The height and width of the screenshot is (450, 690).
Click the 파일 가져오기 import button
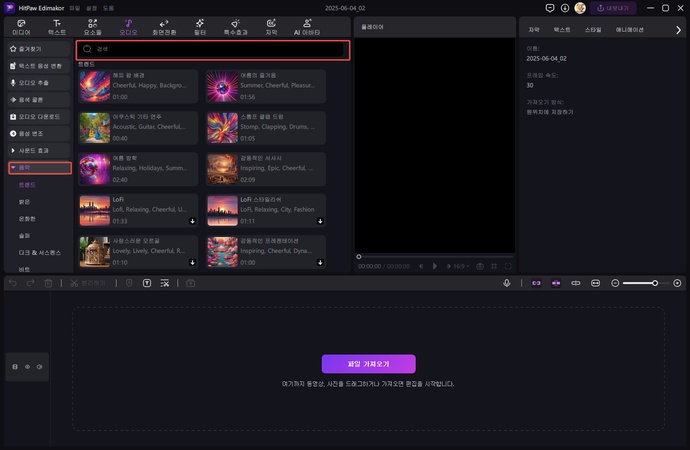pos(368,364)
